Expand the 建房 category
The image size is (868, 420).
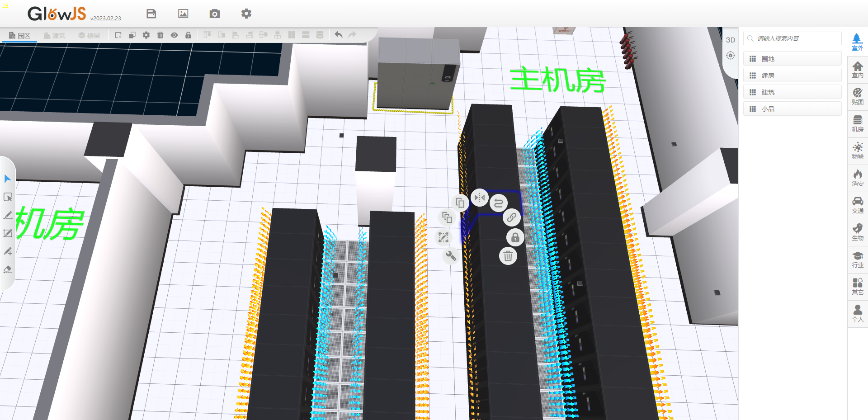click(792, 76)
